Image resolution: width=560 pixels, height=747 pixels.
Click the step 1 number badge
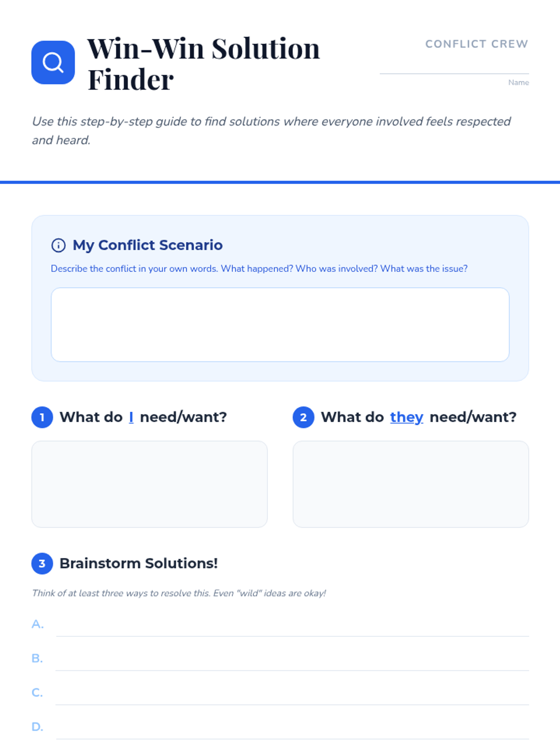(42, 417)
